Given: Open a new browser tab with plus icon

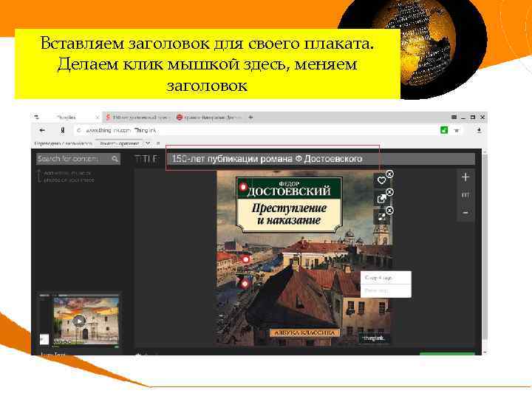Looking at the screenshot, I should coord(250,117).
